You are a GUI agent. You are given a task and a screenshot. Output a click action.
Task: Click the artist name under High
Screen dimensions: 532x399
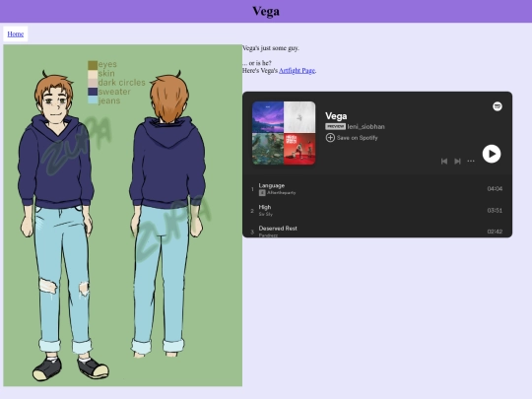(x=266, y=214)
